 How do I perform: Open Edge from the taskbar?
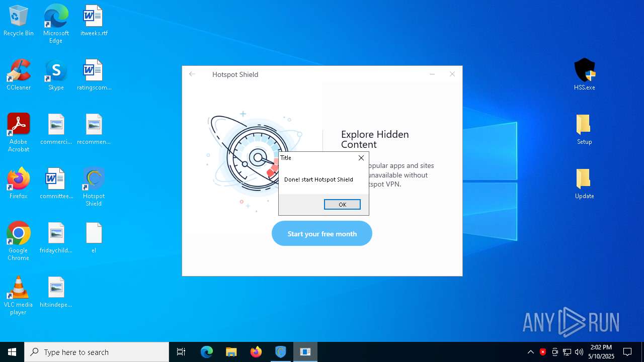pos(207,352)
